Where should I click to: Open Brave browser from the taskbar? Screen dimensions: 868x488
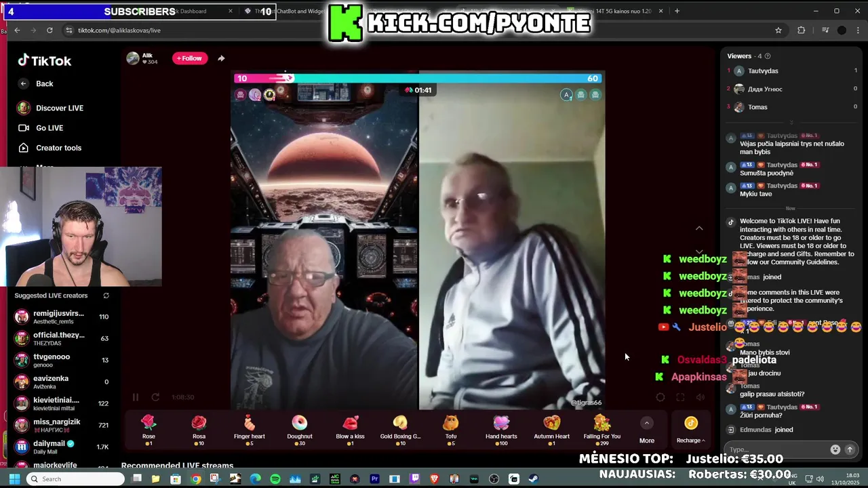point(434,479)
